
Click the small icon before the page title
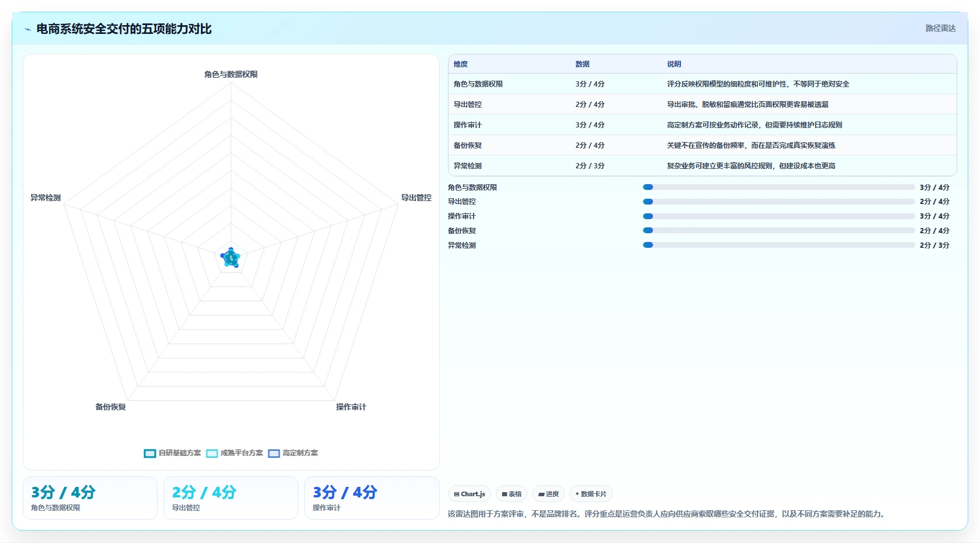(x=27, y=29)
